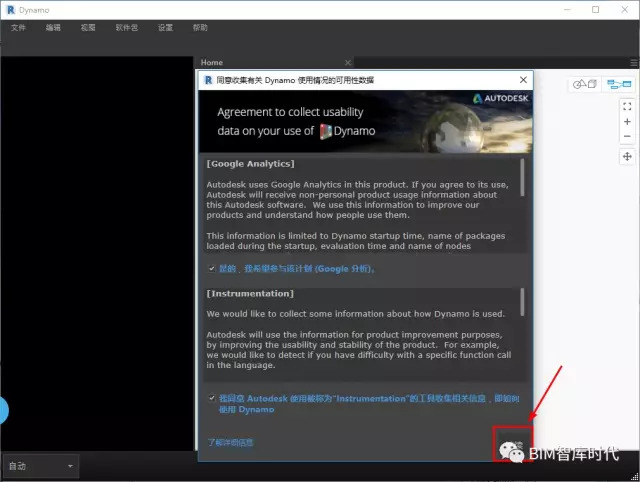Close the Home tab

point(348,62)
